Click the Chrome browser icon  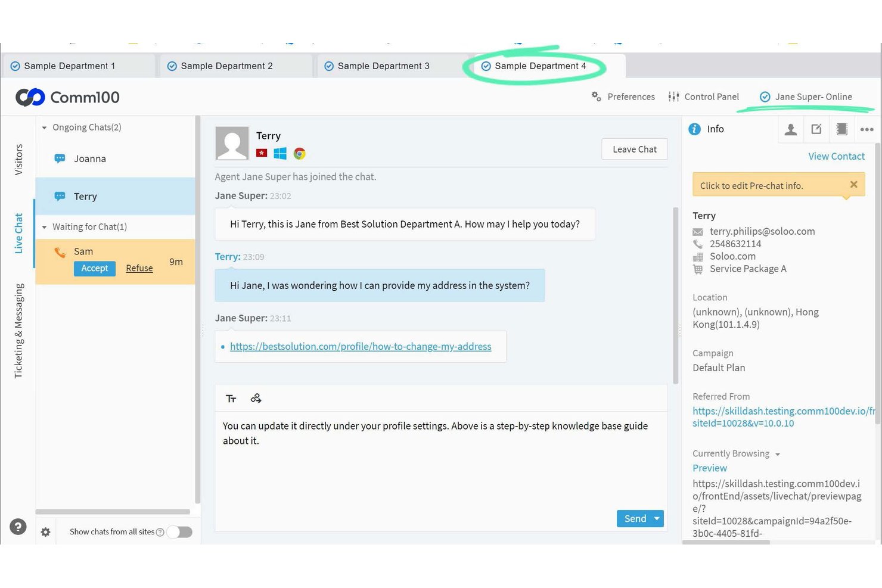click(x=300, y=153)
